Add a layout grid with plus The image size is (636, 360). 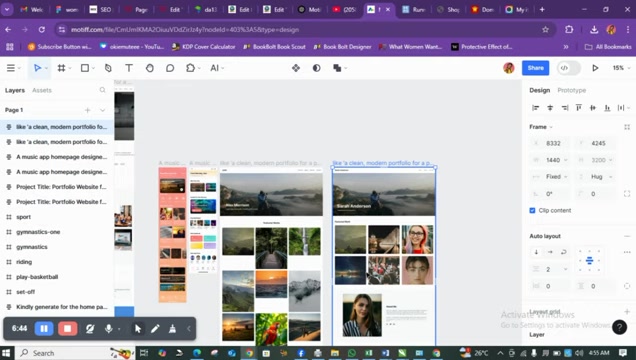(627, 311)
